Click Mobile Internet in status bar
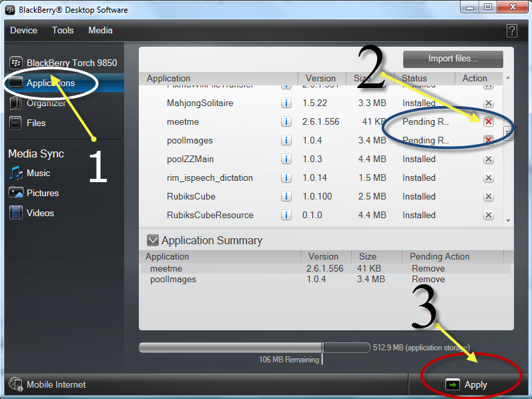The height and width of the screenshot is (399, 532). tap(56, 384)
